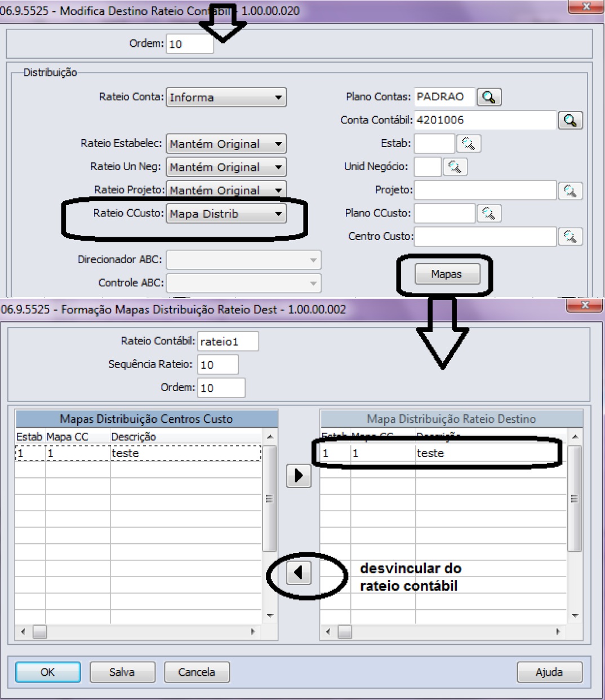Click the Rateio Contábil rateio1 field
605x700 pixels.
click(x=228, y=342)
